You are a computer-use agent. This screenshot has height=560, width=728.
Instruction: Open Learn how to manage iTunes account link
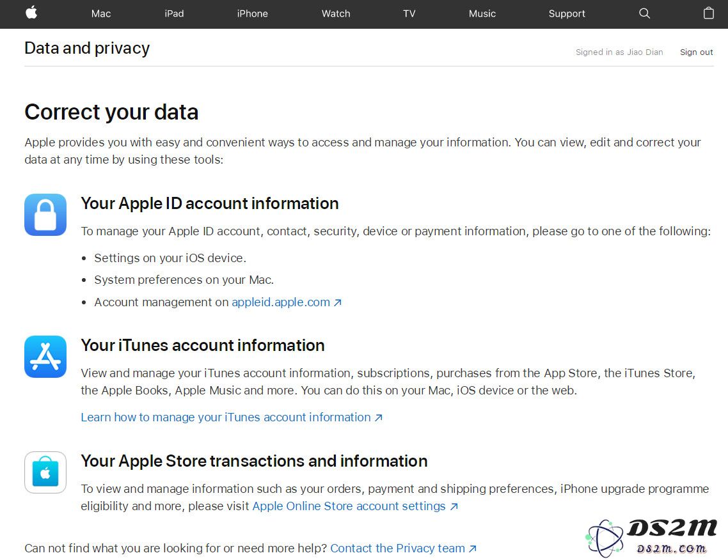pos(232,417)
